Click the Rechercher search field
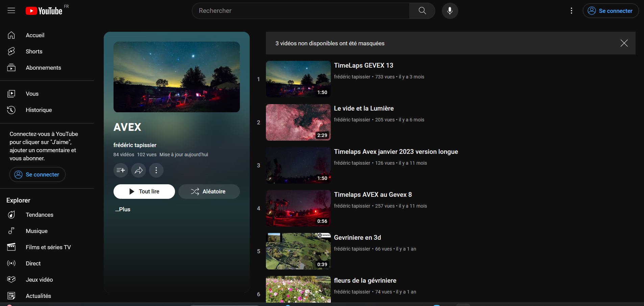The width and height of the screenshot is (644, 306). click(x=301, y=11)
